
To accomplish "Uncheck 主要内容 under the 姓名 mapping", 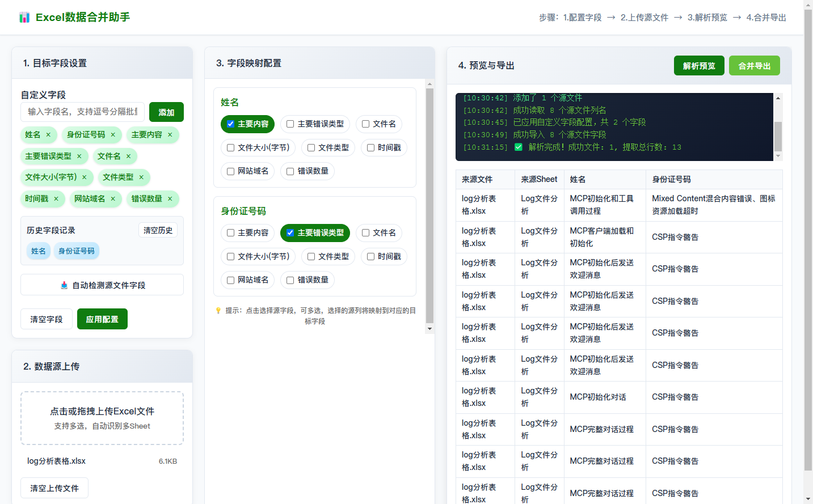I will [231, 124].
